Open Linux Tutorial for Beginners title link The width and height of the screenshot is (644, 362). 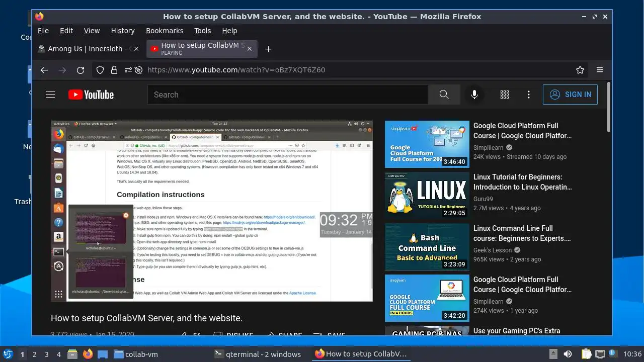523,182
